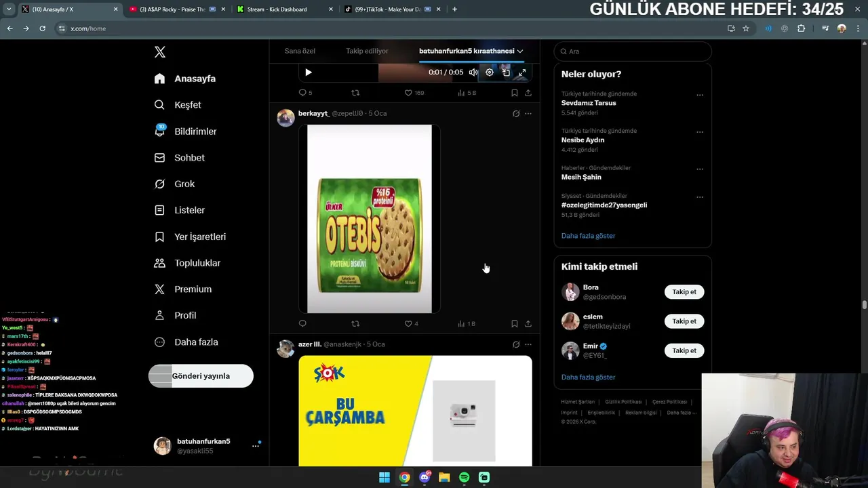Open Discord from taskbar
The width and height of the screenshot is (868, 488).
tap(425, 477)
